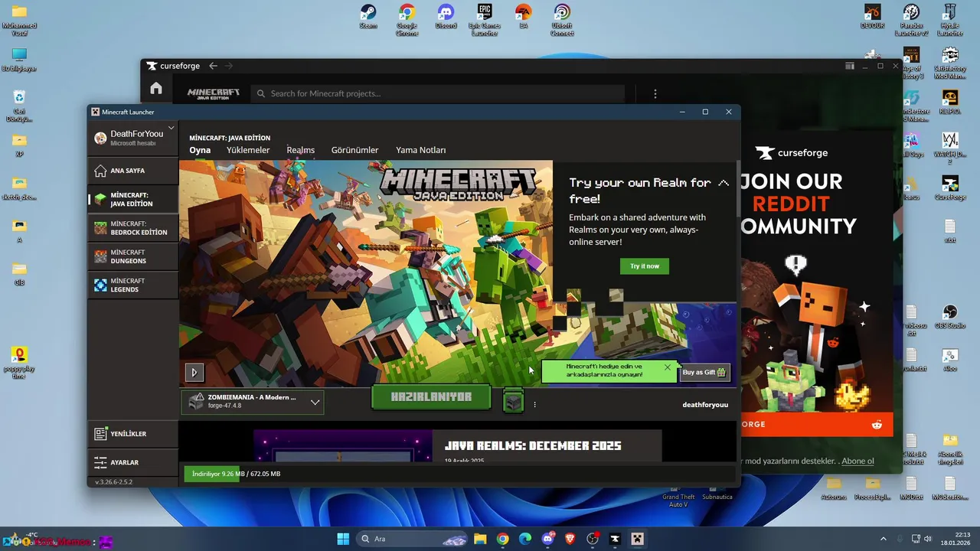Dismiss the Minecraft gift tooltip
Image resolution: width=980 pixels, height=551 pixels.
pyautogui.click(x=668, y=367)
